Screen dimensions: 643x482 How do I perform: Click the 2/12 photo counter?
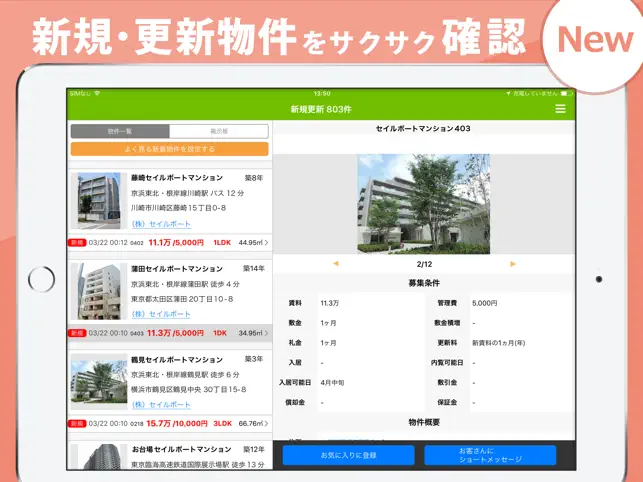pos(424,264)
